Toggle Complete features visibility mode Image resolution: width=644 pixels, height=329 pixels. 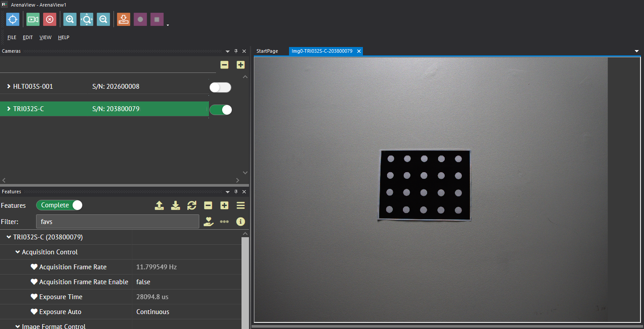coord(59,205)
